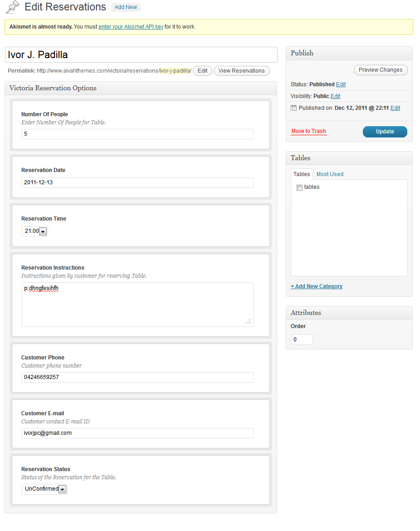
Task: Select the Tables tab in the Tables panel
Action: [x=302, y=174]
